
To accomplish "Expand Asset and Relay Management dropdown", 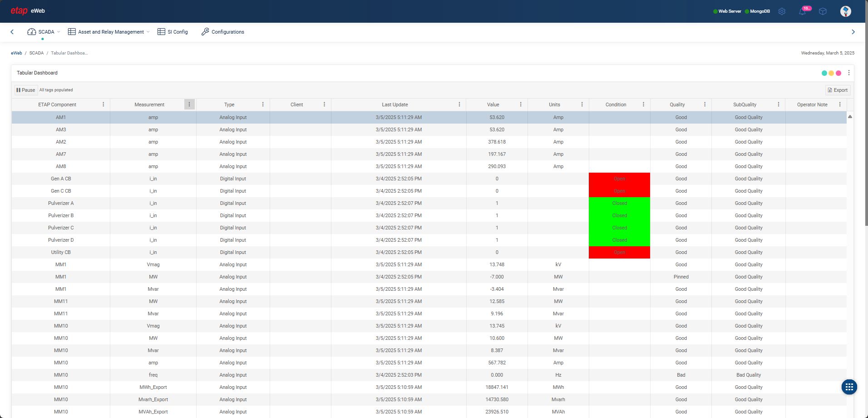I will coord(108,32).
